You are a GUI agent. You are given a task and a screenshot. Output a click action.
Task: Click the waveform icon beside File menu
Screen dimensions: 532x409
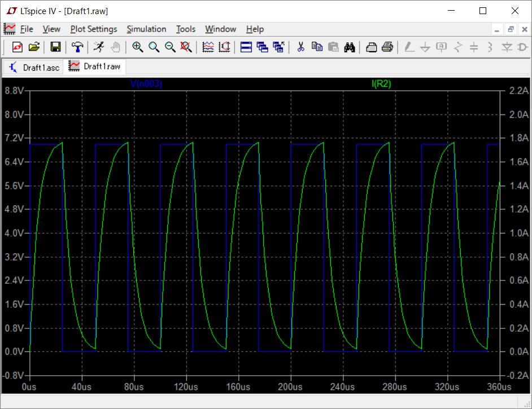[x=10, y=29]
